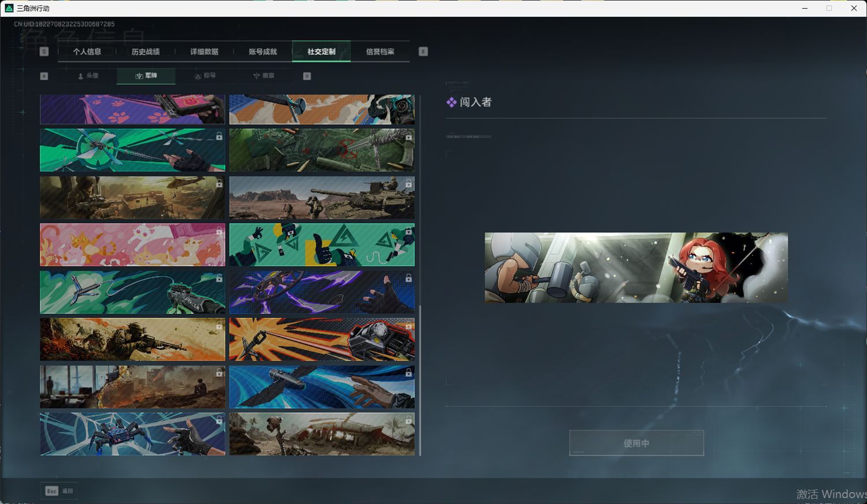Select the pink cats banner thumbnail

[x=132, y=245]
